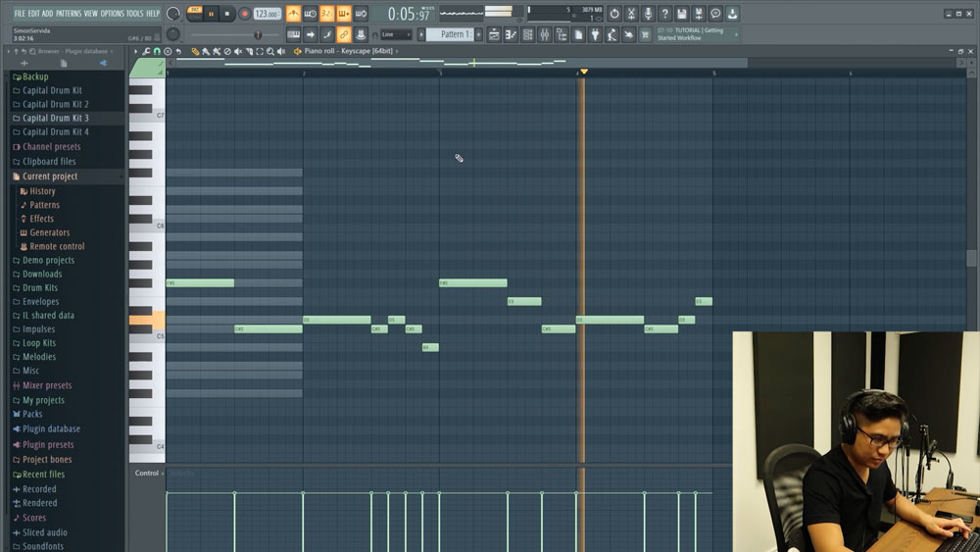Toggle piano roll magnet snap icon

[x=157, y=51]
